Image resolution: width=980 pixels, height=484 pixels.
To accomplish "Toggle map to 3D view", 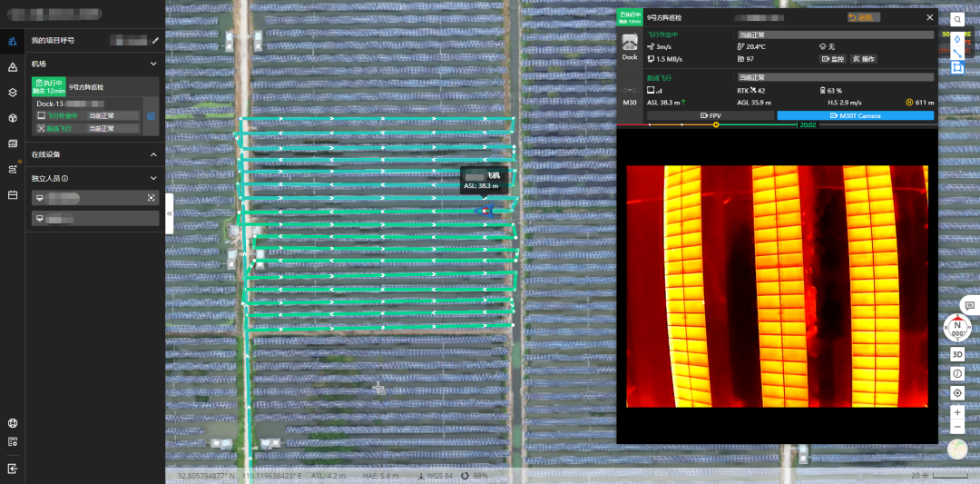I will point(957,354).
